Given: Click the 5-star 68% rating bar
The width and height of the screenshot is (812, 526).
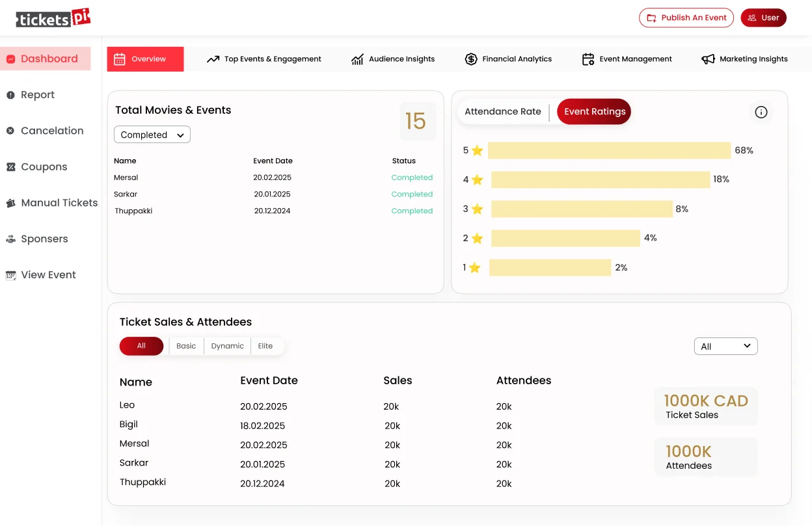Looking at the screenshot, I should pos(610,151).
